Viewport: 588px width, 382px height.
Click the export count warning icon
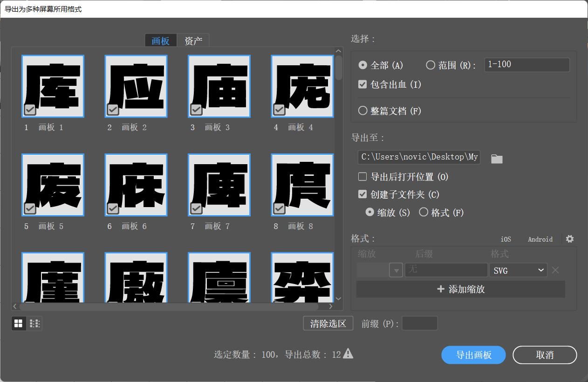(x=347, y=354)
